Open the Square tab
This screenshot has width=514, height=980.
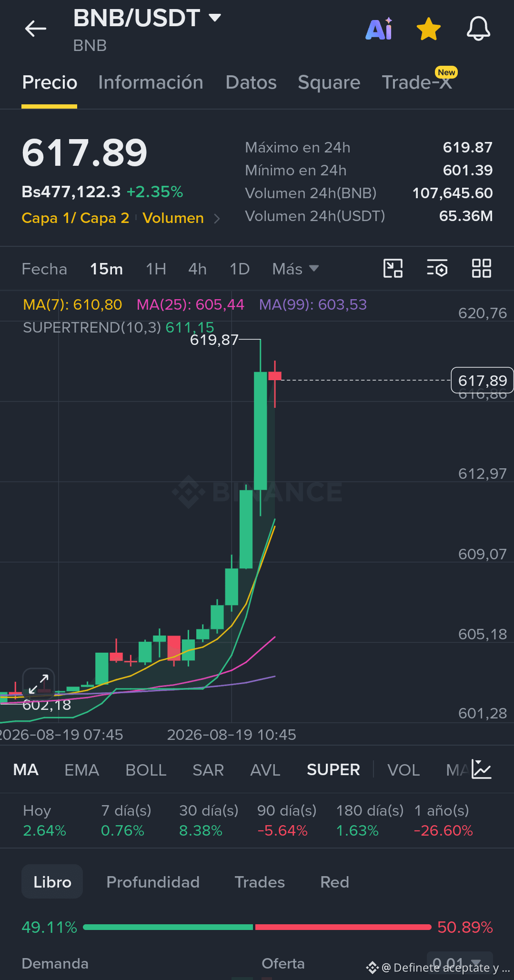(329, 82)
